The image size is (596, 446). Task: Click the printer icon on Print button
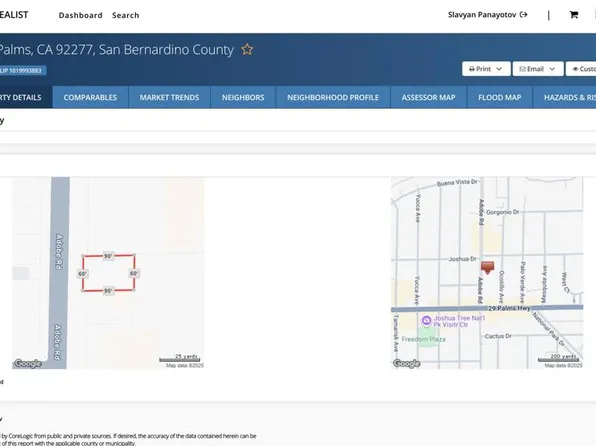pos(472,69)
